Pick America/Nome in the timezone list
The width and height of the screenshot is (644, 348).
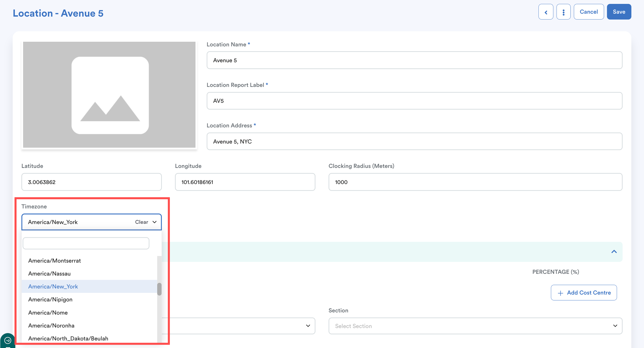point(48,313)
